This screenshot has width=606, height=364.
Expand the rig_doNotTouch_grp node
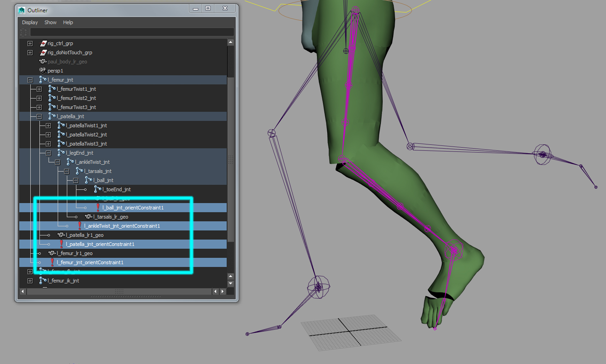[30, 53]
